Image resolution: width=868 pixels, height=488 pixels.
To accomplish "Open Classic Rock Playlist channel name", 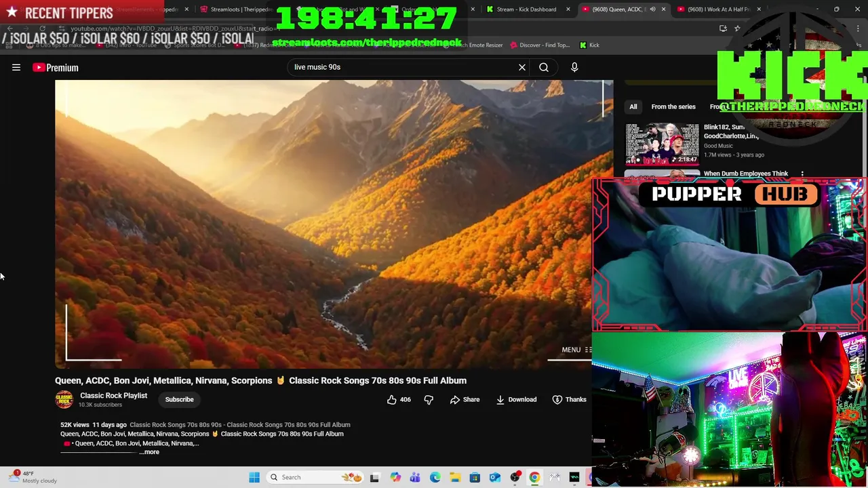I will pos(113,395).
